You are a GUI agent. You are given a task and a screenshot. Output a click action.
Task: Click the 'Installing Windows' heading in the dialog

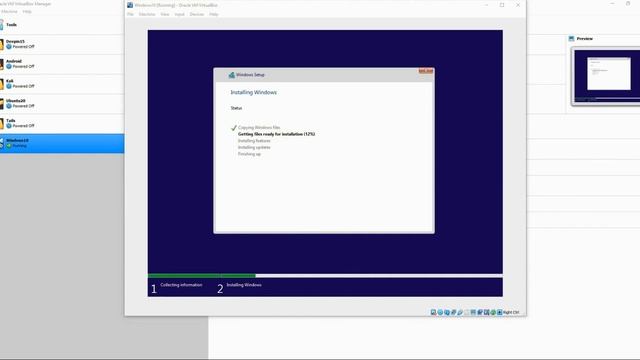tap(253, 92)
